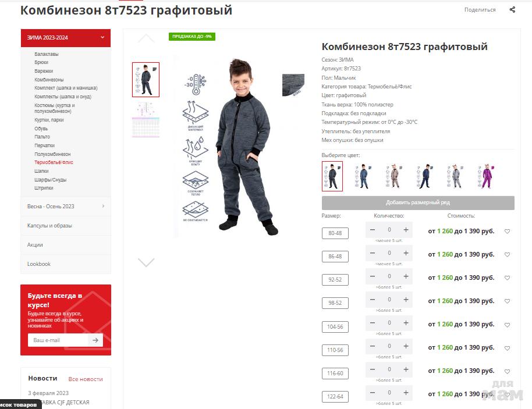This screenshot has height=409, width=532.
Task: Choose size 122-64 box
Action: point(335,396)
